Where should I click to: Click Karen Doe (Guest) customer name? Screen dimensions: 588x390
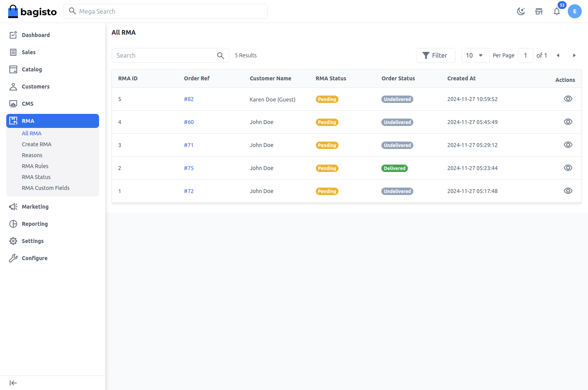(273, 99)
